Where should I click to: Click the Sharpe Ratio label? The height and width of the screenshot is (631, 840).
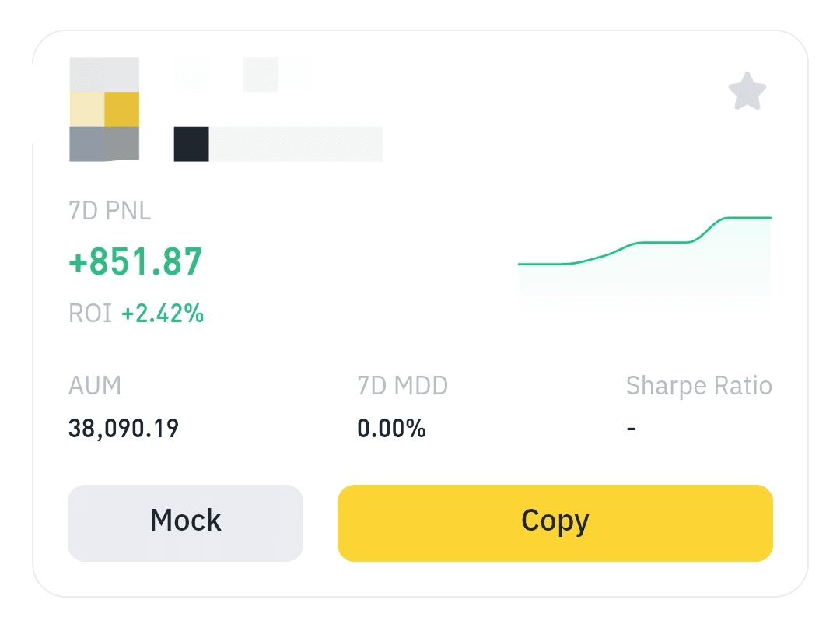698,386
